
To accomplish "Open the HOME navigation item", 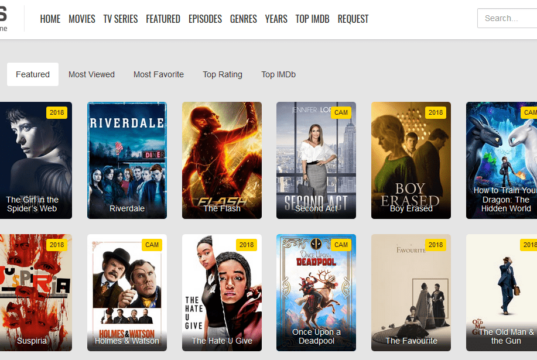I will click(50, 19).
